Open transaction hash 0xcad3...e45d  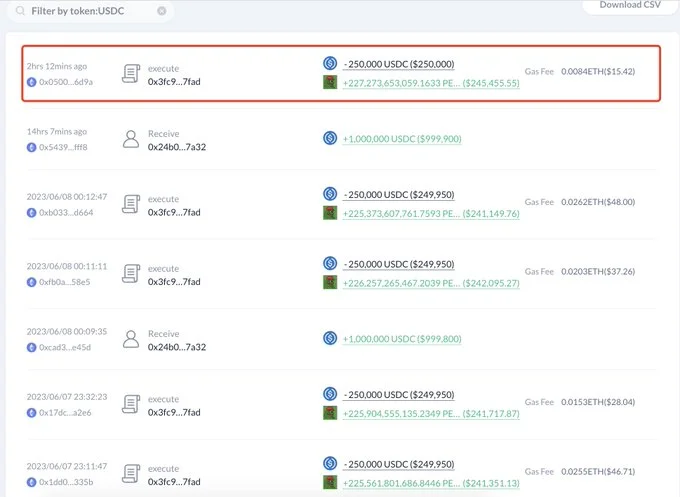point(65,347)
